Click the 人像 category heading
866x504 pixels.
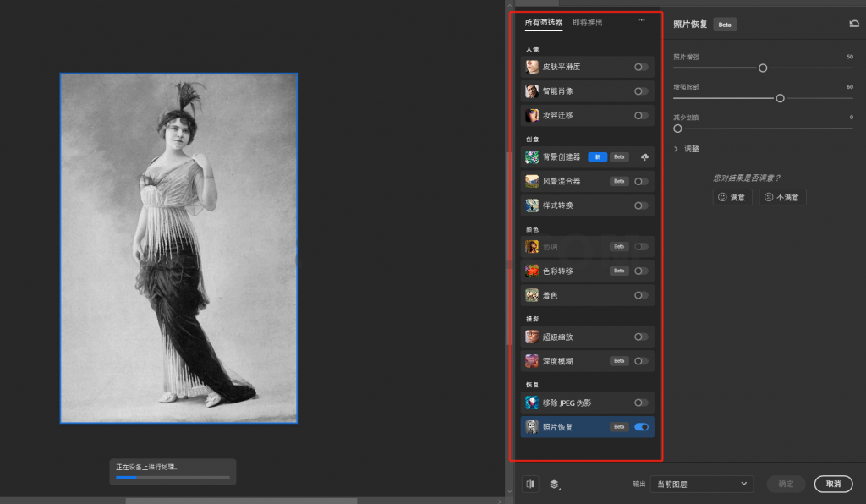coord(533,49)
